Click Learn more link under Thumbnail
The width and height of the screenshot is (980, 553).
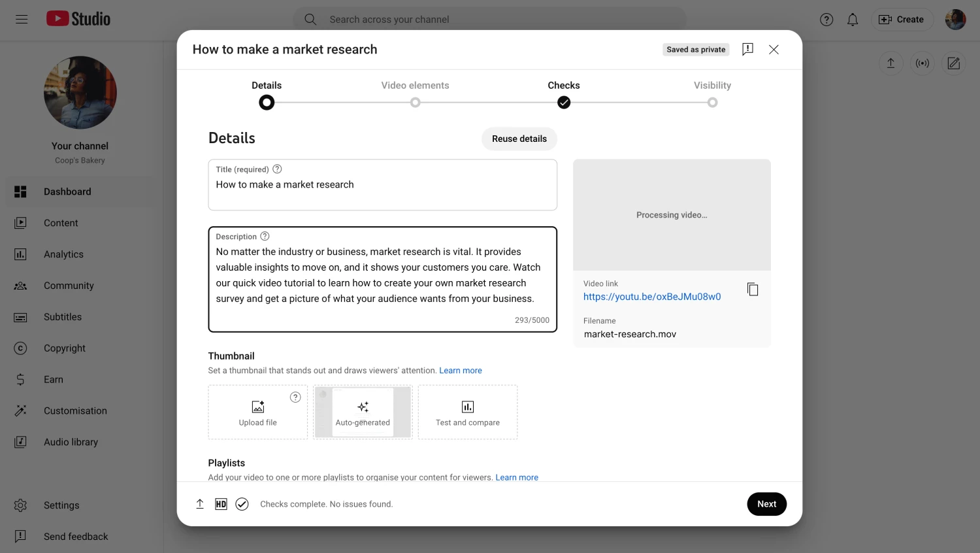(460, 371)
